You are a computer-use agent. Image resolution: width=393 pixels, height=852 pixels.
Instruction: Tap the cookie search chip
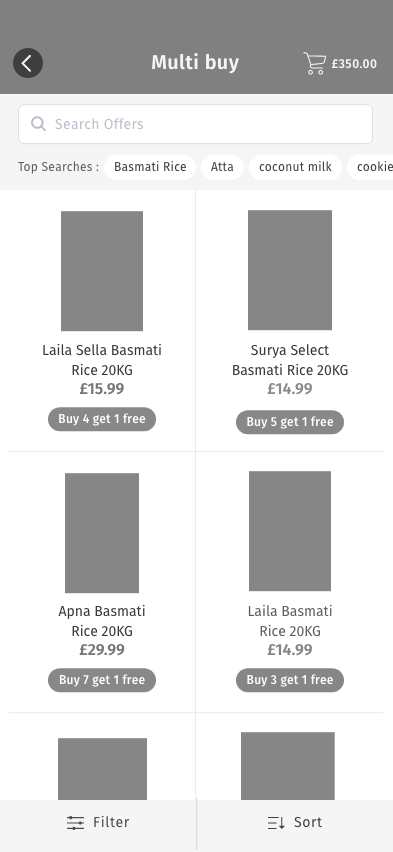371,167
